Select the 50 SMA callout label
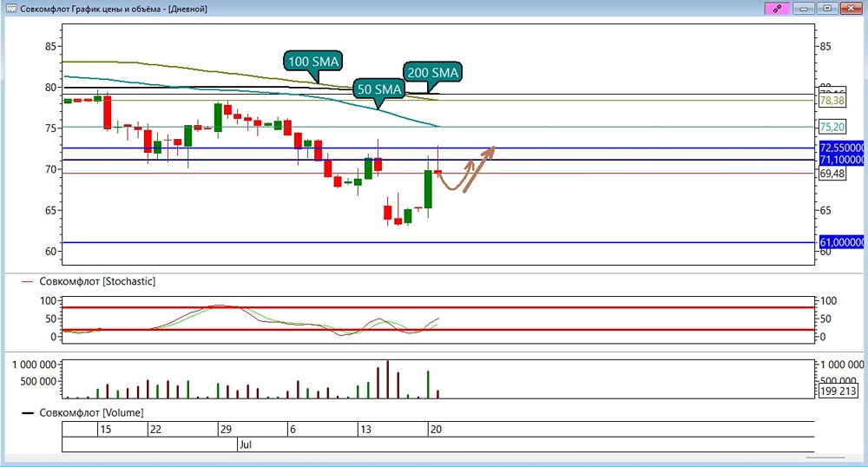This screenshot has height=467, width=868. coord(379,89)
